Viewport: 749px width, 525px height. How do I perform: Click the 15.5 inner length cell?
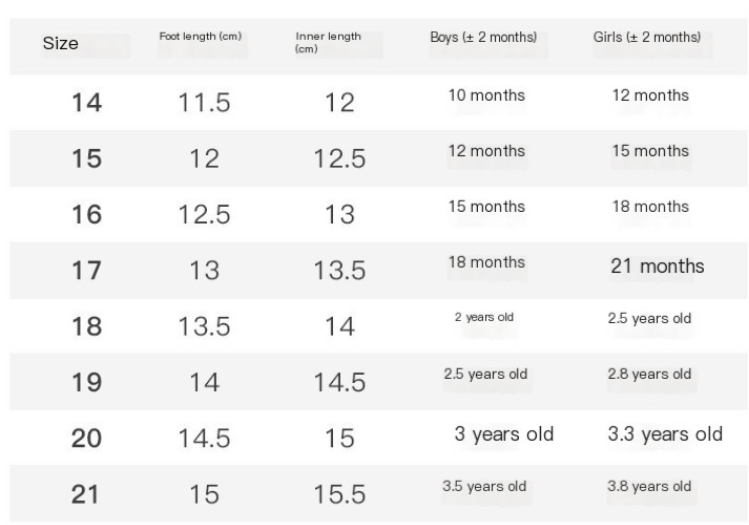coord(339,494)
